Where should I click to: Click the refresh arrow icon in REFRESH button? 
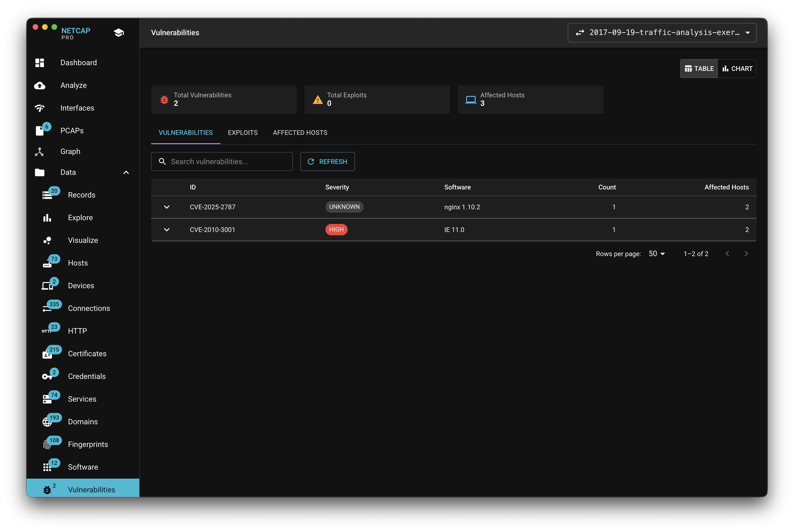point(311,162)
